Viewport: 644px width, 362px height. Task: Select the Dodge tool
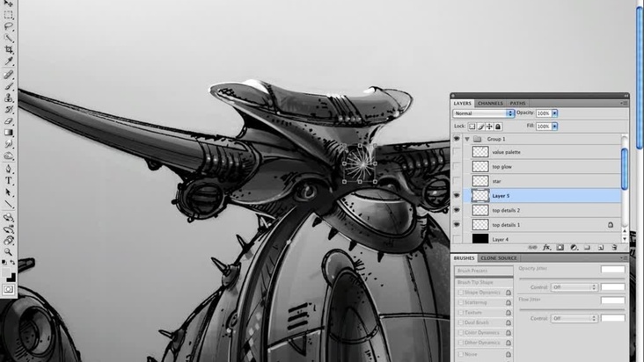(8, 156)
